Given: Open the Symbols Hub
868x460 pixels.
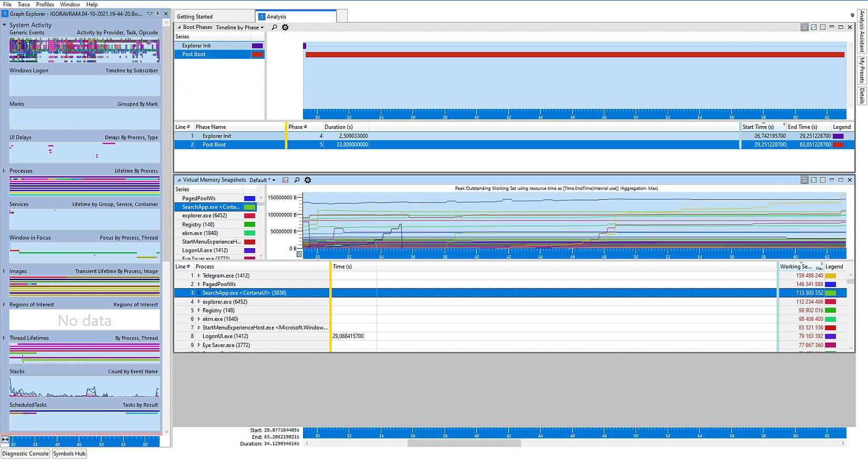Looking at the screenshot, I should 69,454.
